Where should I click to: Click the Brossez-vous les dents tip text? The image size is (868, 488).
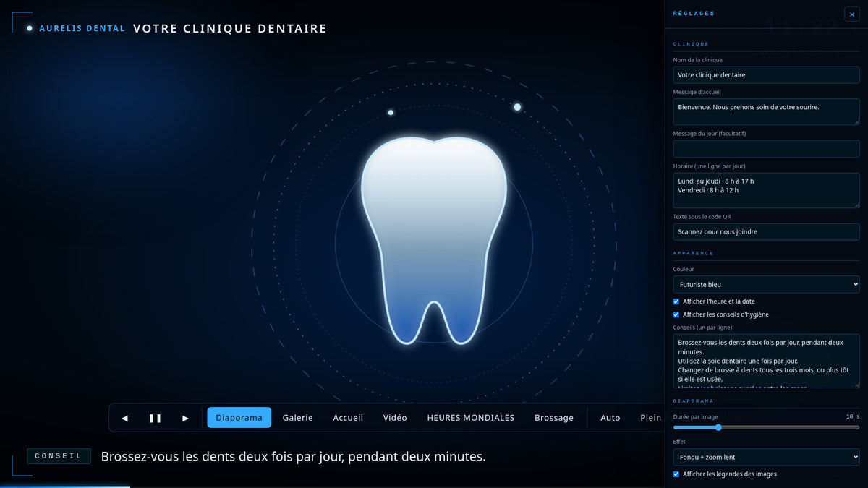click(x=293, y=457)
